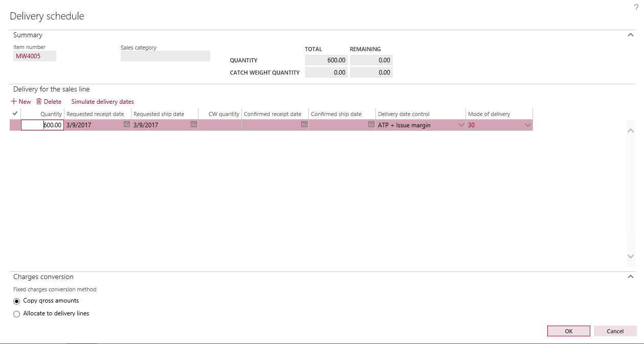Cancel the Delivery schedule dialog

[x=615, y=331]
